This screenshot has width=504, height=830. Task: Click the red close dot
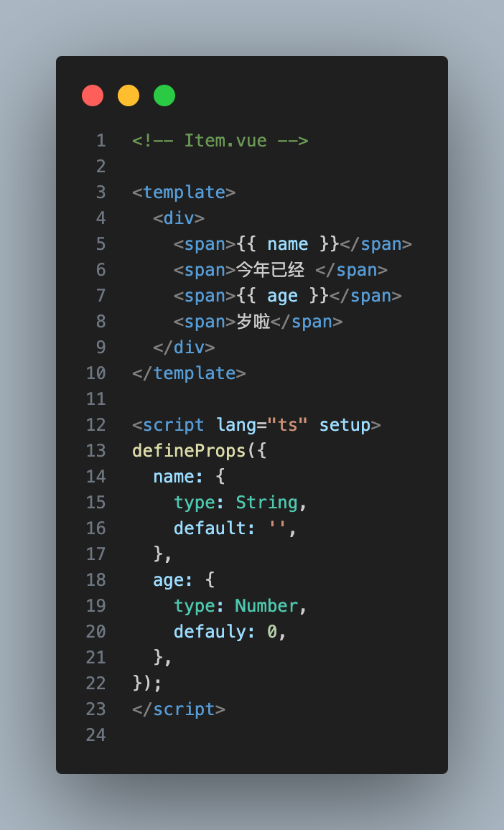(93, 95)
